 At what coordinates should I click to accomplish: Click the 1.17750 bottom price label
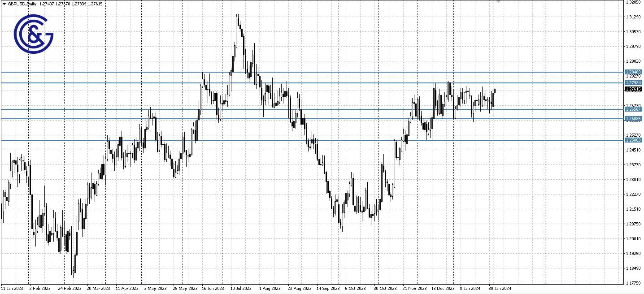pyautogui.click(x=632, y=282)
